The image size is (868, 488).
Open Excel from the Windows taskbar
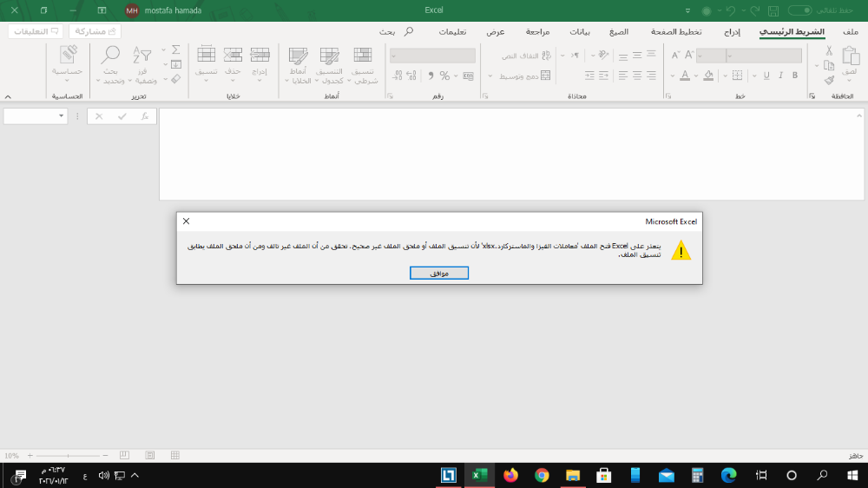tap(479, 475)
